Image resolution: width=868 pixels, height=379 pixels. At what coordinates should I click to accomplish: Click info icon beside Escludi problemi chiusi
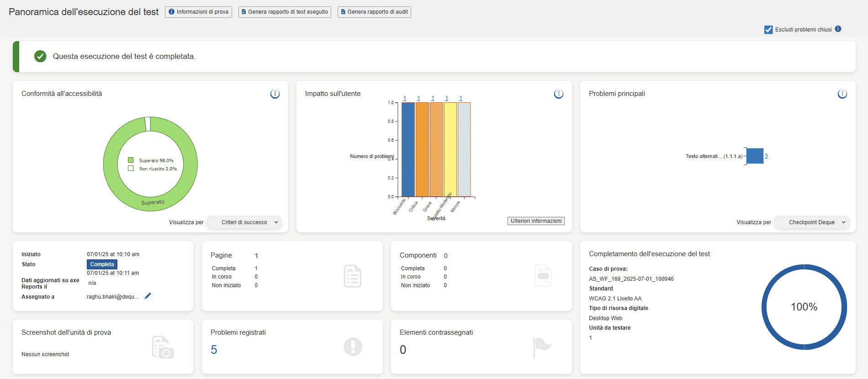pyautogui.click(x=838, y=29)
